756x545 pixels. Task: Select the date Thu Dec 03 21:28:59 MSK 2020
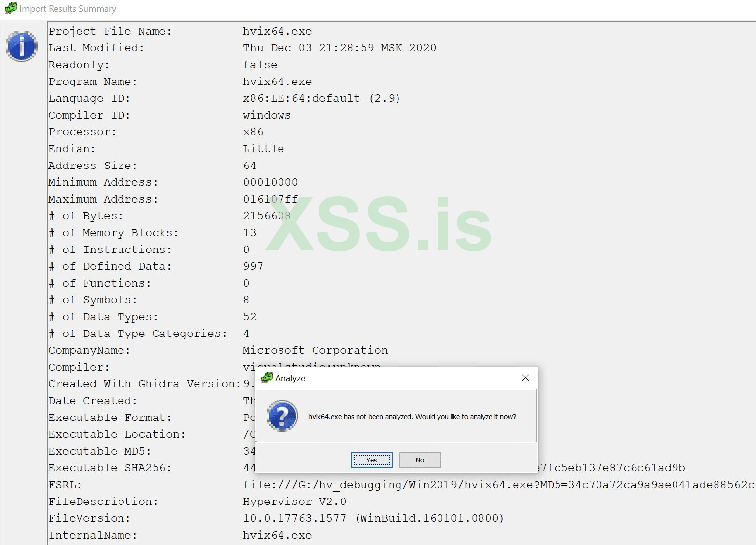(x=339, y=48)
